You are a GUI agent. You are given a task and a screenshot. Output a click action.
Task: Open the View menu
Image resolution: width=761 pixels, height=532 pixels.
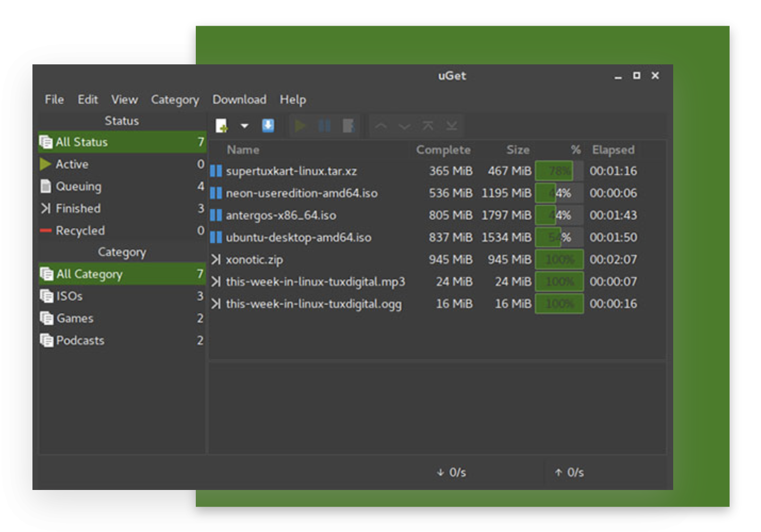(125, 99)
